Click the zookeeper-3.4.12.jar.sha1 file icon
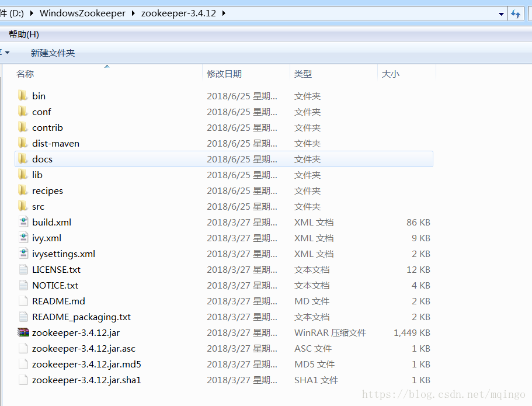 (x=23, y=380)
